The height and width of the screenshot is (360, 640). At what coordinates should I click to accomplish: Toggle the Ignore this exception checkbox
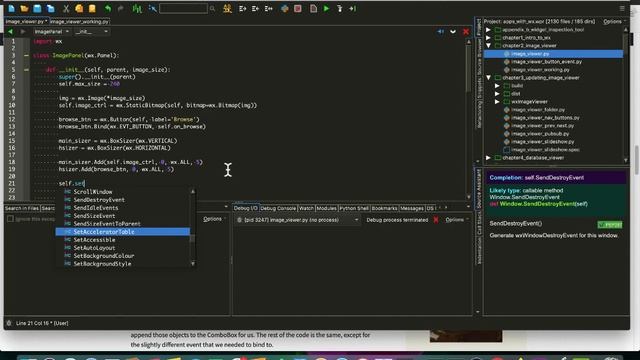(x=10, y=219)
